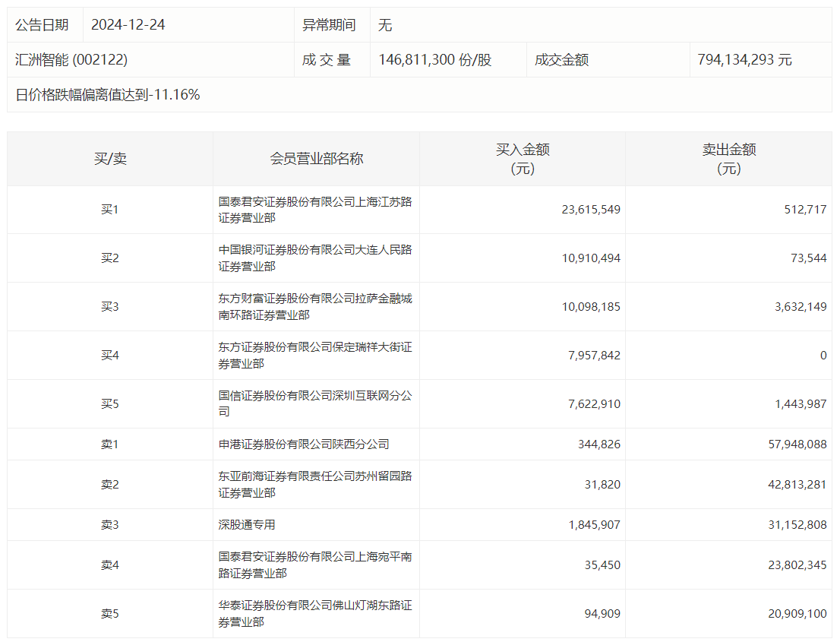Open 华泰证券佛山灯湖东路证券营业部 entry
The height and width of the screenshot is (642, 840).
click(x=314, y=614)
